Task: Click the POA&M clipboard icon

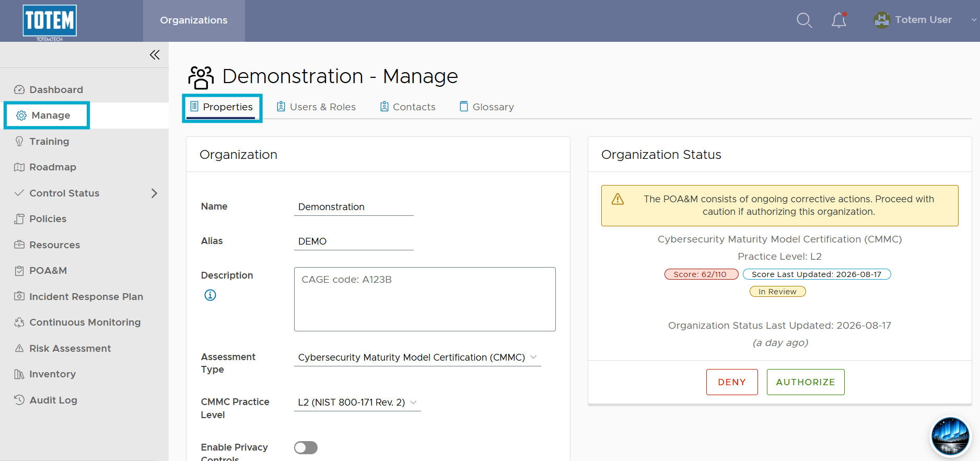Action: click(19, 271)
